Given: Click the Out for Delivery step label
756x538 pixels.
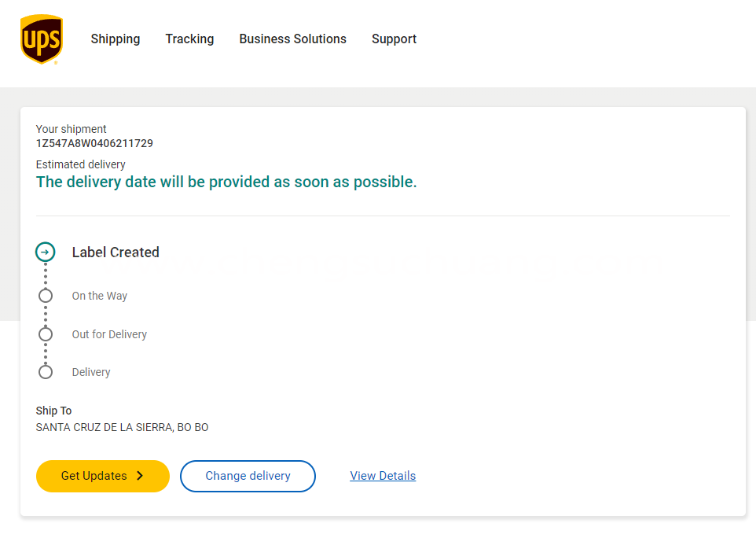Looking at the screenshot, I should click(109, 334).
